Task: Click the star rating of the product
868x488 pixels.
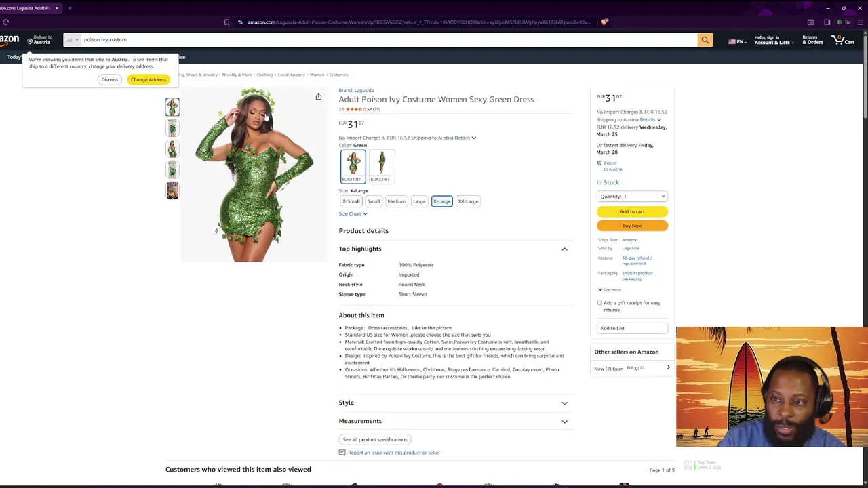Action: (x=356, y=109)
